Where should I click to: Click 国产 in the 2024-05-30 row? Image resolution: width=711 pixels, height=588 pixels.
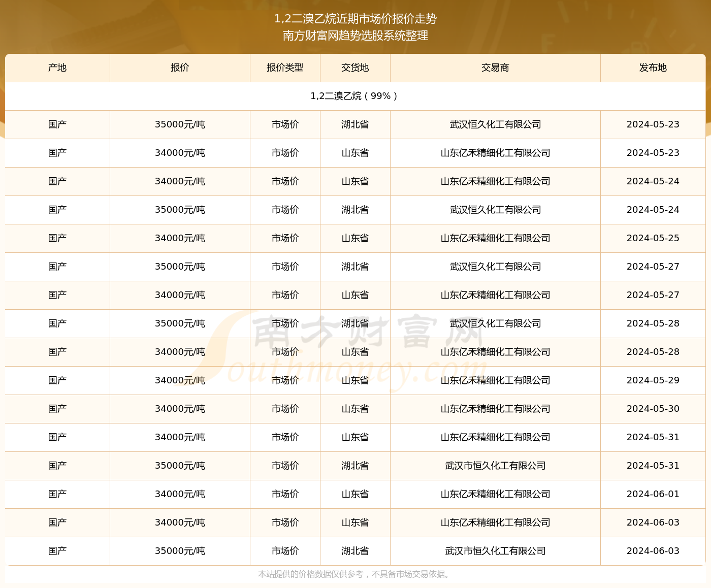(x=57, y=409)
